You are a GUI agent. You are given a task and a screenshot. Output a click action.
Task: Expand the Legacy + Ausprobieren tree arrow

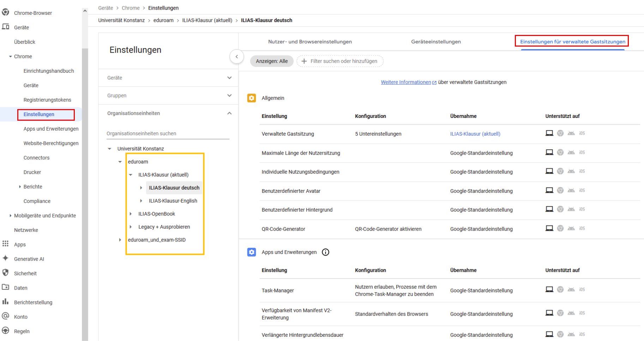[131, 227]
